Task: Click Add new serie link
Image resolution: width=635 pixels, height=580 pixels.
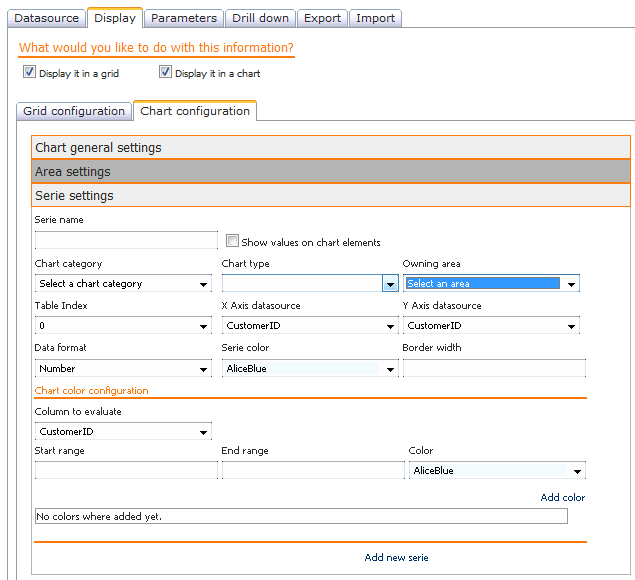Action: coord(396,557)
